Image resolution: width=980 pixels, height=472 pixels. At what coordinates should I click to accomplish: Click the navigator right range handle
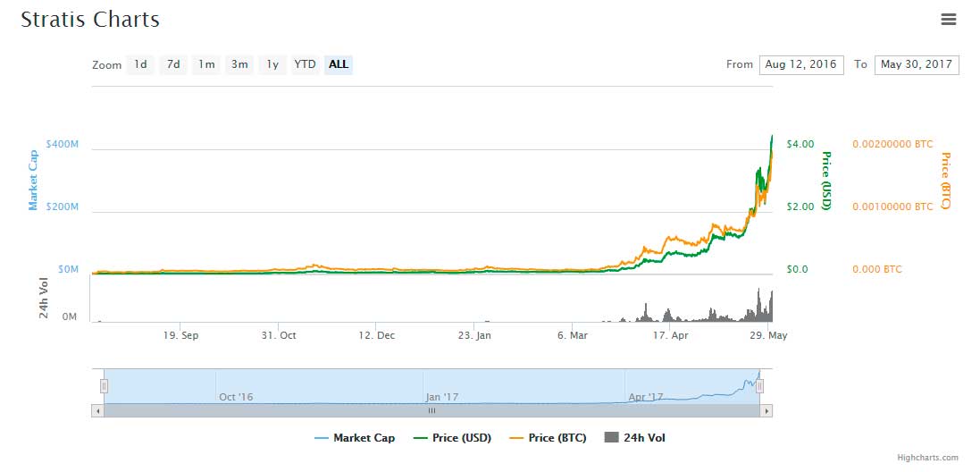(x=759, y=386)
